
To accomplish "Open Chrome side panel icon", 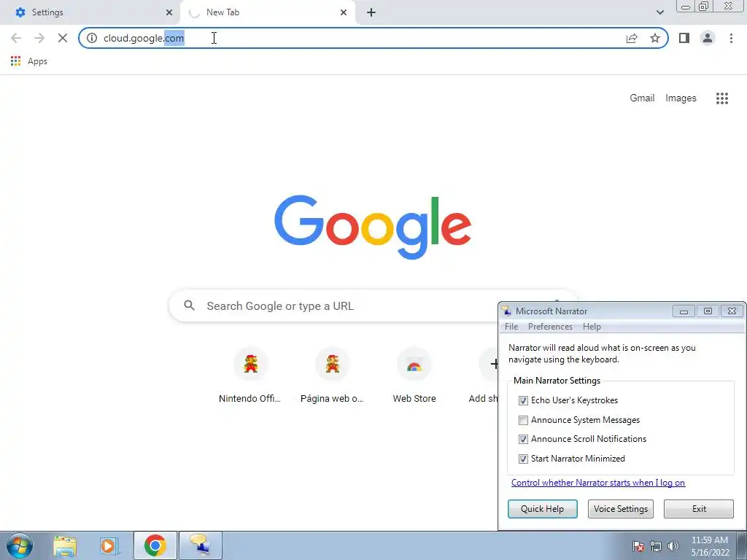I will pos(684,38).
